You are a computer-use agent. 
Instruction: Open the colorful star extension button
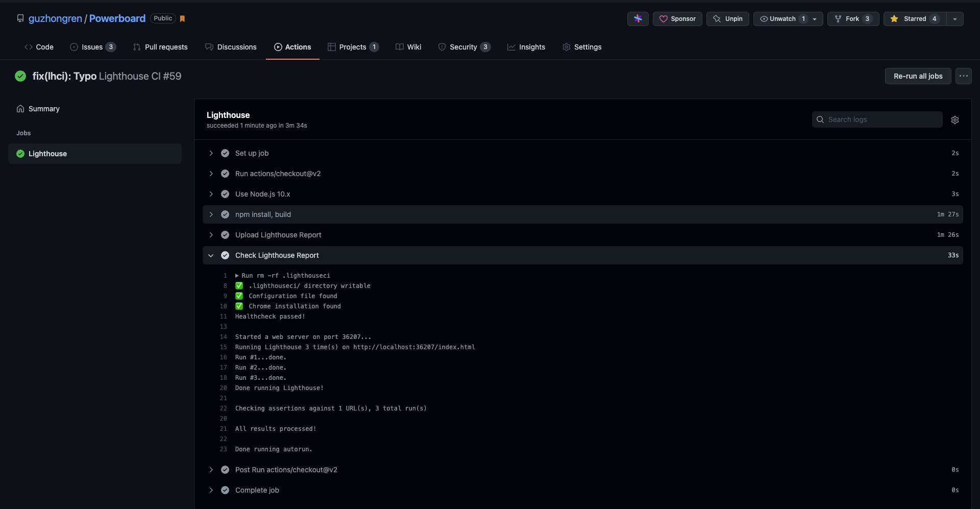pos(638,18)
